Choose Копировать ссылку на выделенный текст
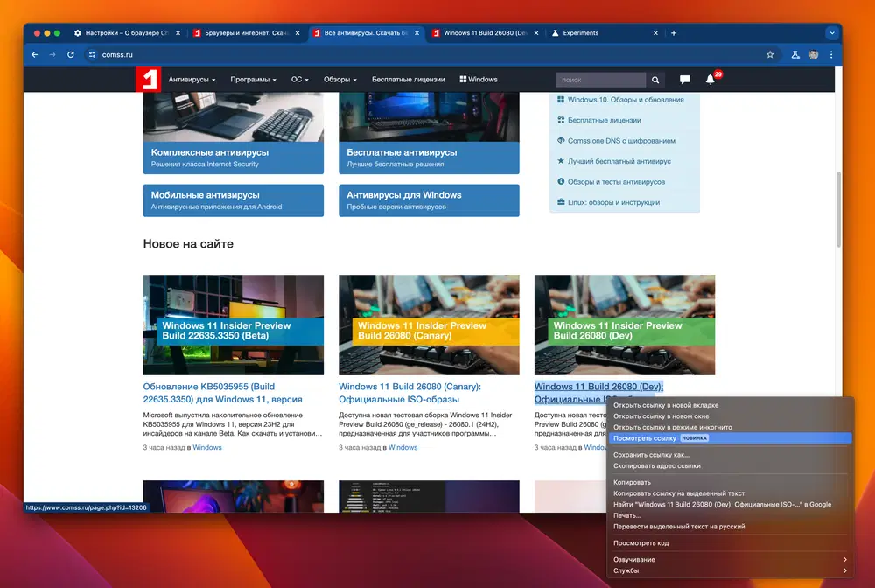Image resolution: width=875 pixels, height=588 pixels. [730, 493]
